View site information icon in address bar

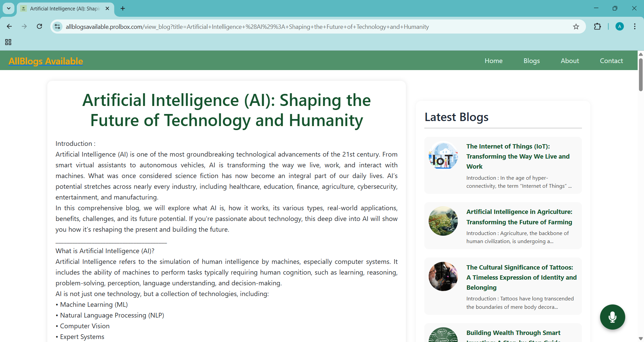[x=58, y=27]
